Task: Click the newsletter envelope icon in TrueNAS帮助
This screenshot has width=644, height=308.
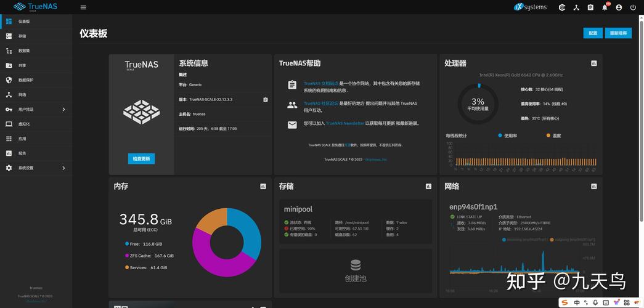Action: [292, 125]
